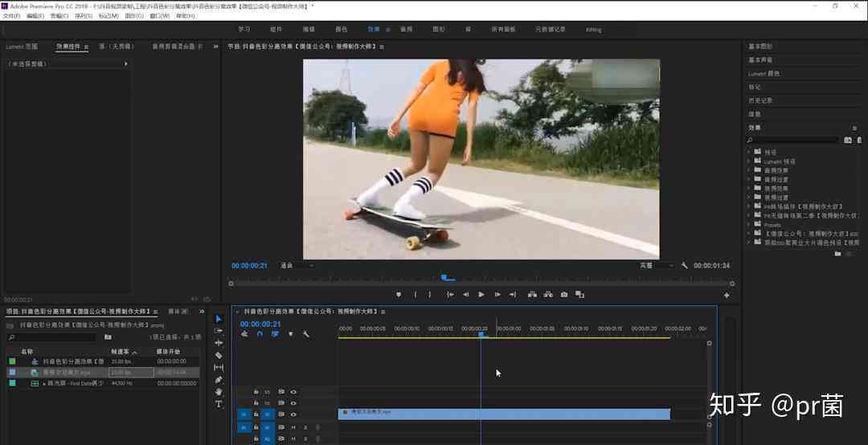Open the Essential Graphics panel
868x445 pixels.
point(760,47)
